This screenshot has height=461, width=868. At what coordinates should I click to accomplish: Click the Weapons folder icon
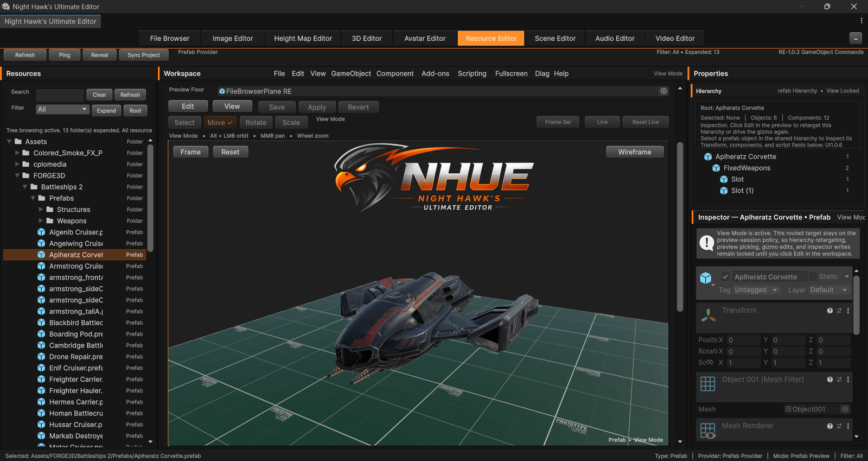tap(50, 220)
